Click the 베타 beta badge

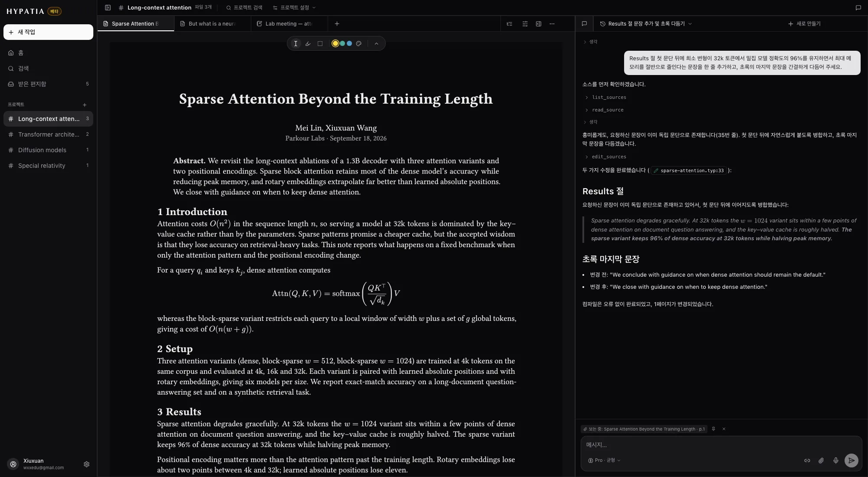click(54, 11)
